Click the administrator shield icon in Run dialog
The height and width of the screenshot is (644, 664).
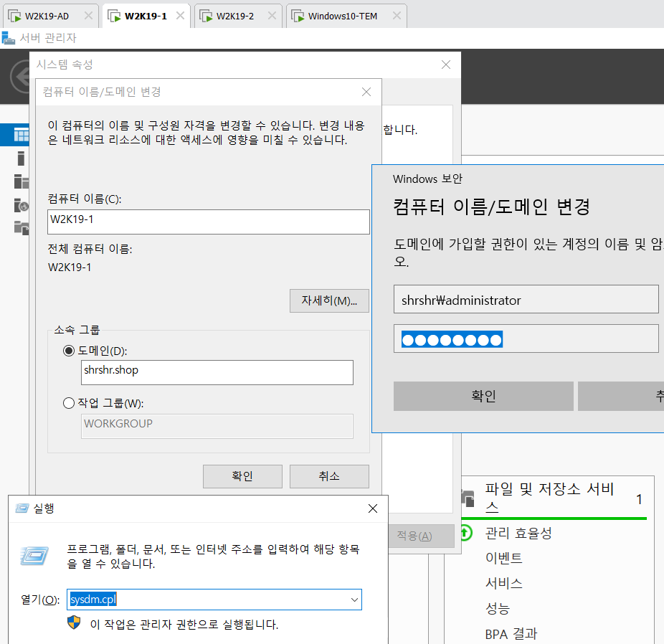point(74,622)
